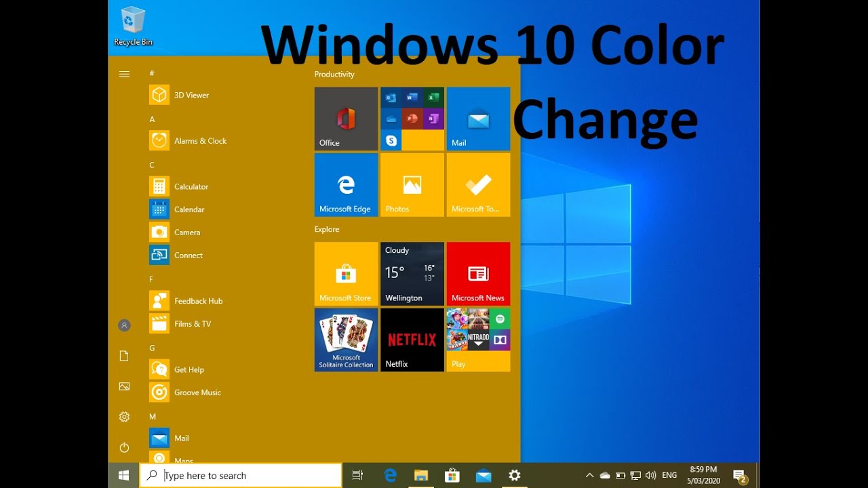
Task: Open the Office tile
Action: (346, 119)
